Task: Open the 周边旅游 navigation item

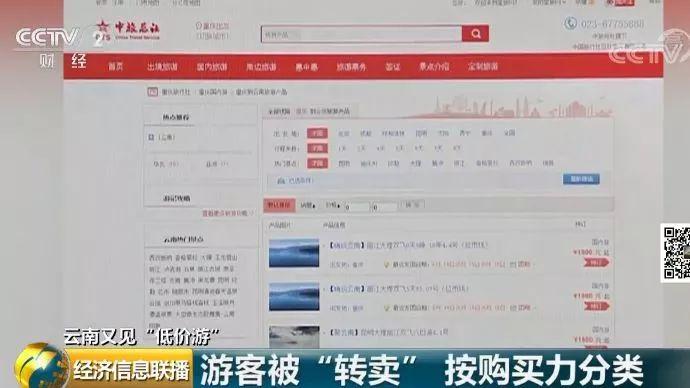Action: pos(261,67)
